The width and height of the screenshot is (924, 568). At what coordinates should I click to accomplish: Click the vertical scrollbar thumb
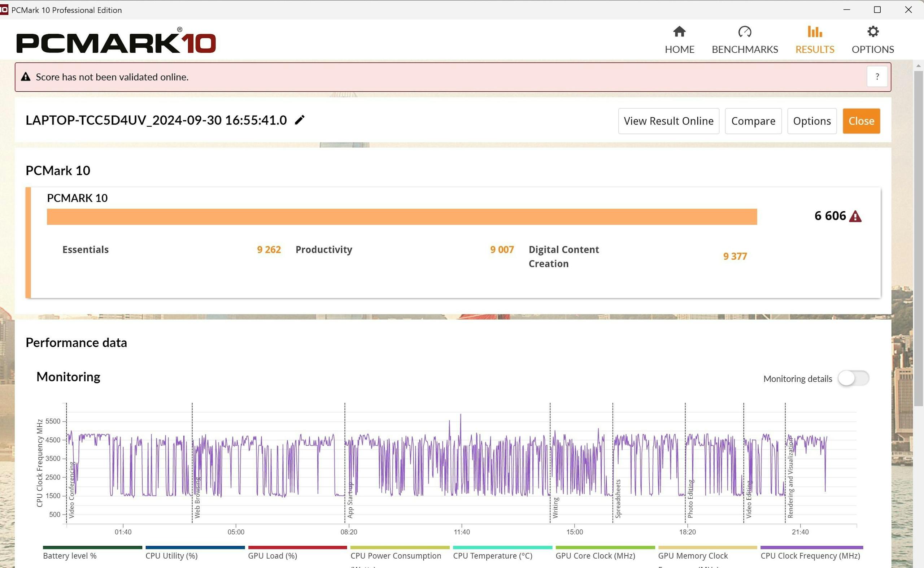tap(918, 238)
